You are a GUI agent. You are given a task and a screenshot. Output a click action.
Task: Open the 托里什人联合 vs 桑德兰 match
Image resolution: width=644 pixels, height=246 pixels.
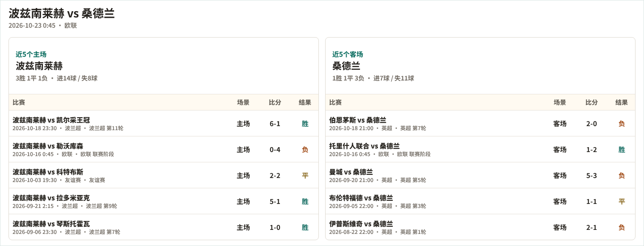(480, 149)
